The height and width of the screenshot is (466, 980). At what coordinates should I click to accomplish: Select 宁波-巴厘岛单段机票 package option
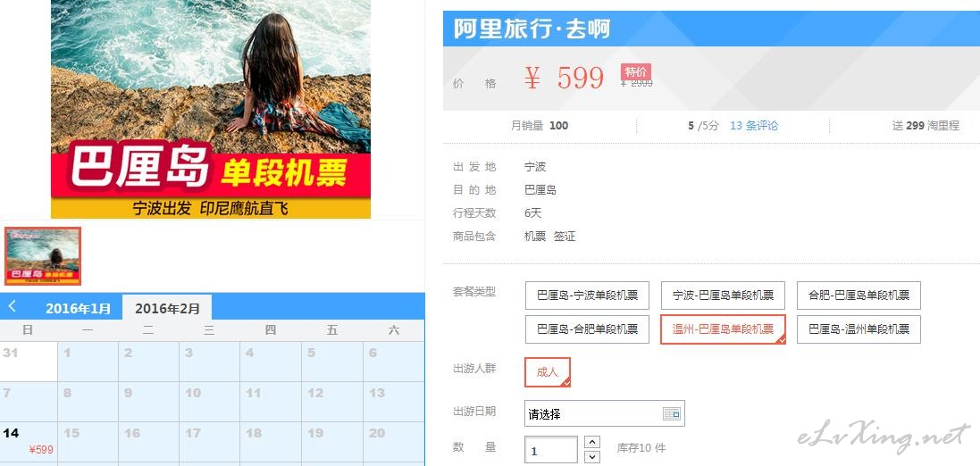click(x=723, y=295)
